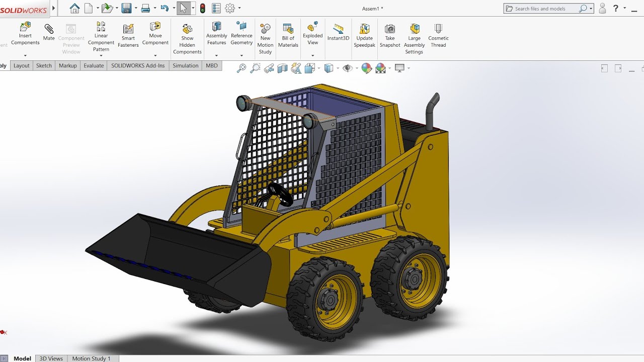Start a New Motion Study

(265, 39)
